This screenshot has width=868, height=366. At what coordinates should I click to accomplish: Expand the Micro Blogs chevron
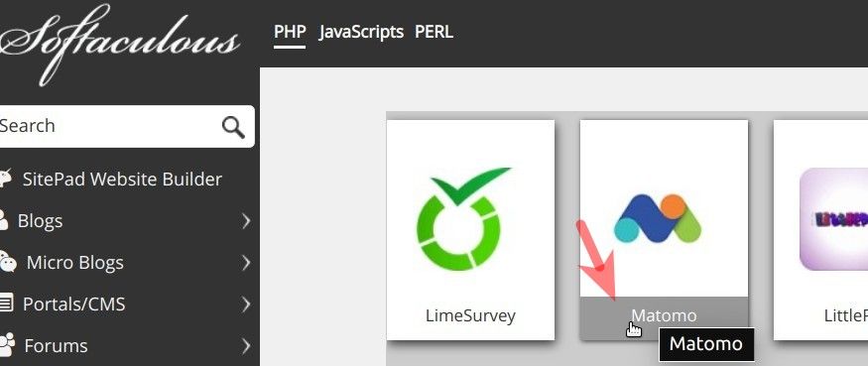pos(246,263)
